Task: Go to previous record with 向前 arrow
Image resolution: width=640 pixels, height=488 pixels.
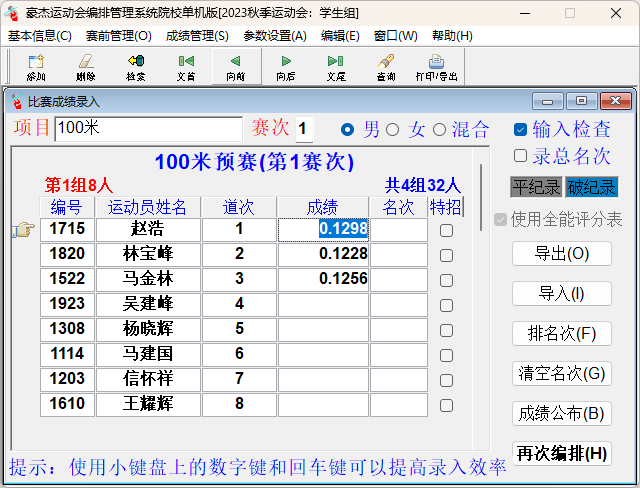Action: [x=236, y=67]
